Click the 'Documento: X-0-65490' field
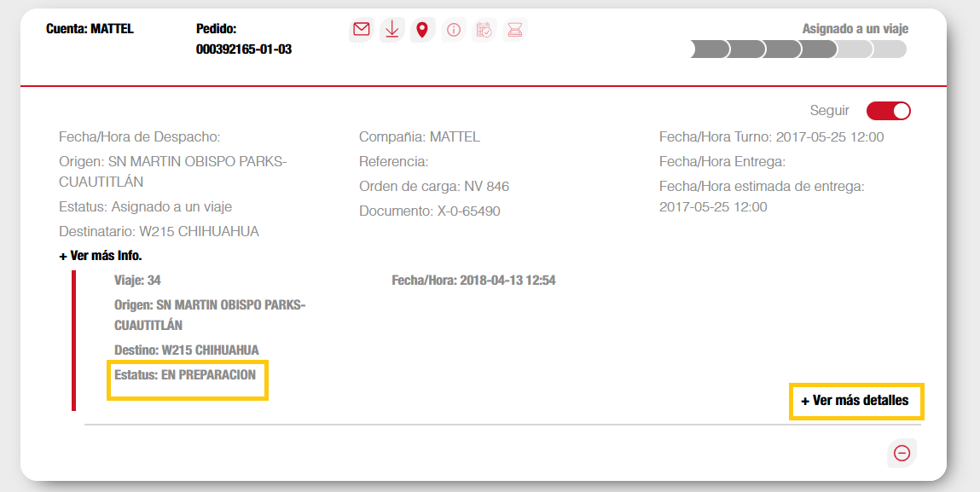Screen dimensions: 980x492 pos(429,211)
